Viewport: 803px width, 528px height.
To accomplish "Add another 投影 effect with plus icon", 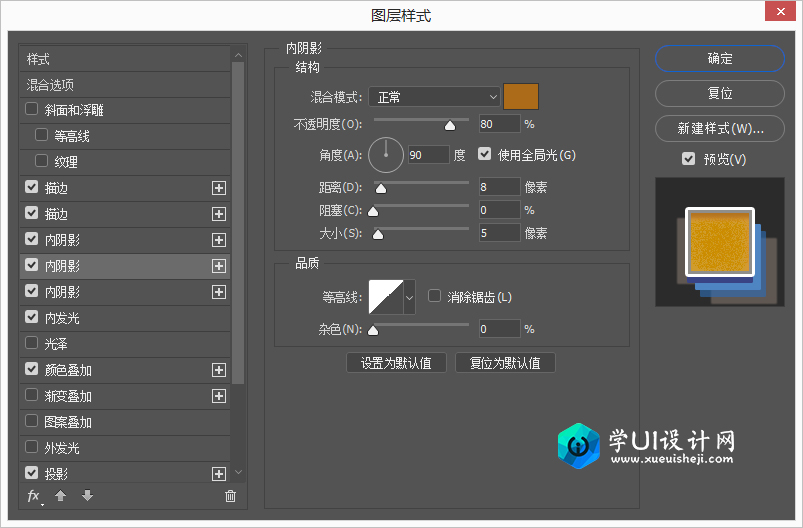I will click(219, 474).
